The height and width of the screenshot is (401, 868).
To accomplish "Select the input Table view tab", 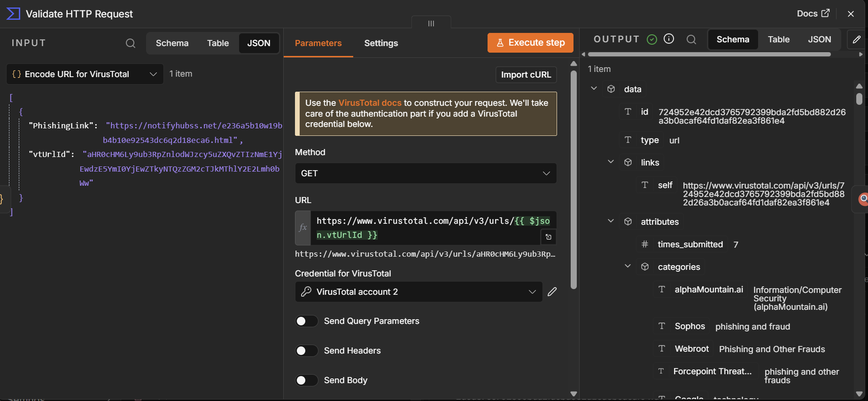I will [218, 43].
